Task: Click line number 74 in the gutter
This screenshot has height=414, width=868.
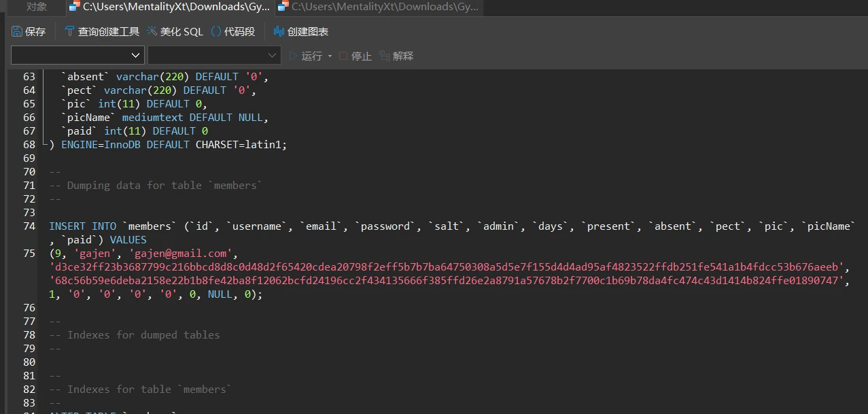Action: [29, 226]
